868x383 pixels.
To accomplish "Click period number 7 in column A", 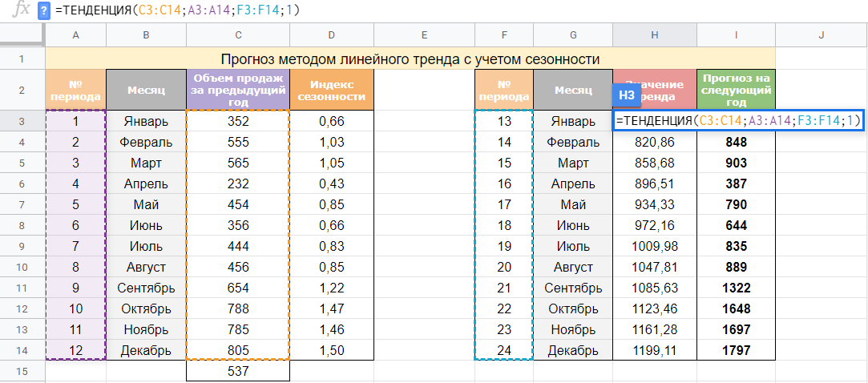I will pos(76,246).
